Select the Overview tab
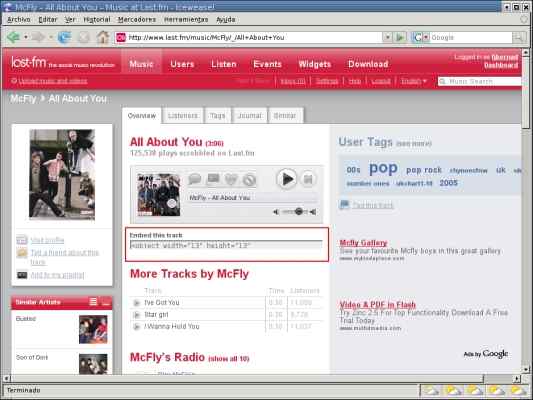Screen dimensions: 533x400 coord(142,116)
